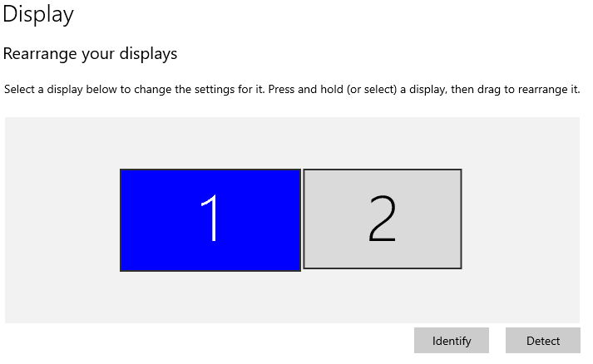Click empty canvas beside display 1's outer edge
Screen dimensions: 593x364
coord(62,220)
